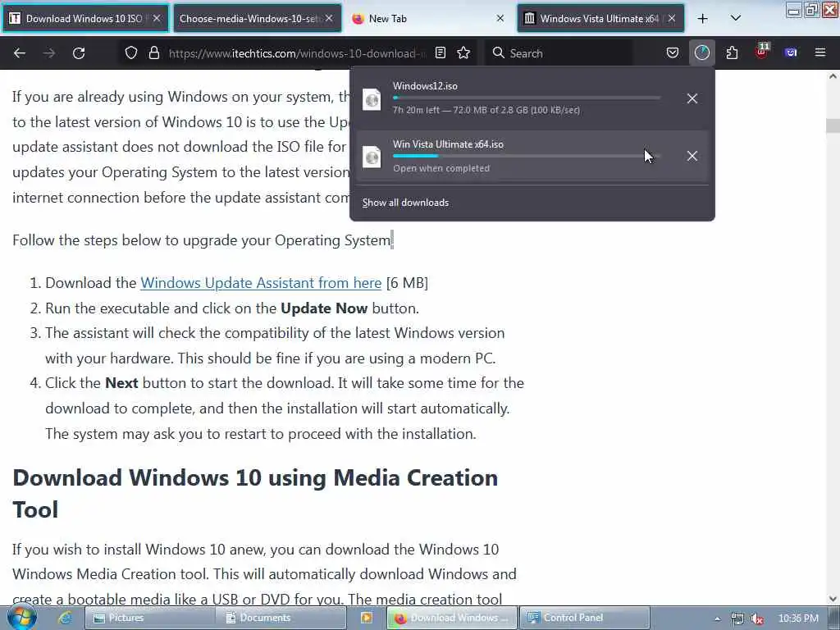Screen dimensions: 840x630
Task: Click the Windows12.iso file icon
Action: (372, 99)
